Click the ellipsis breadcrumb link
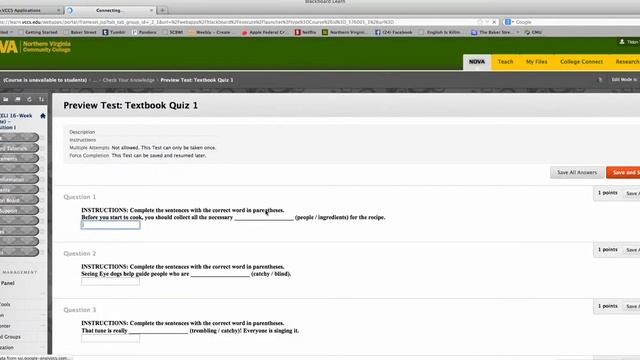Screen dimensions: 640x360 (x=95, y=80)
